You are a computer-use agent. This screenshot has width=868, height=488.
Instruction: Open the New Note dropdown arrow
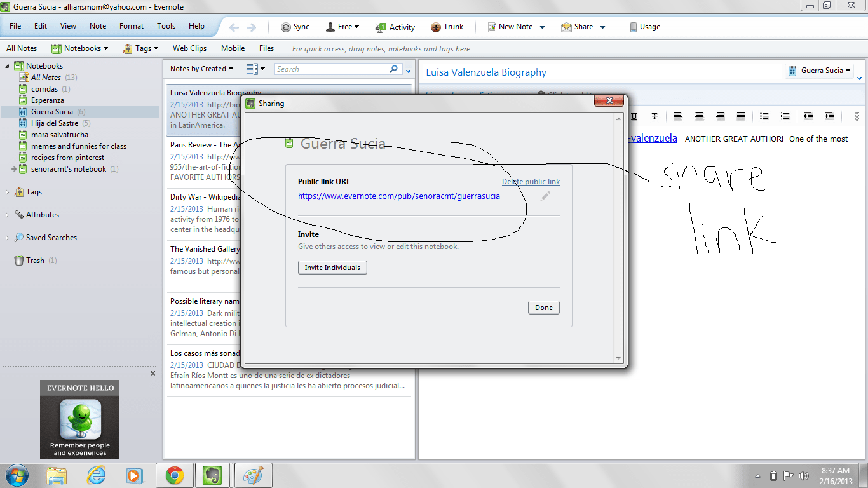click(542, 27)
